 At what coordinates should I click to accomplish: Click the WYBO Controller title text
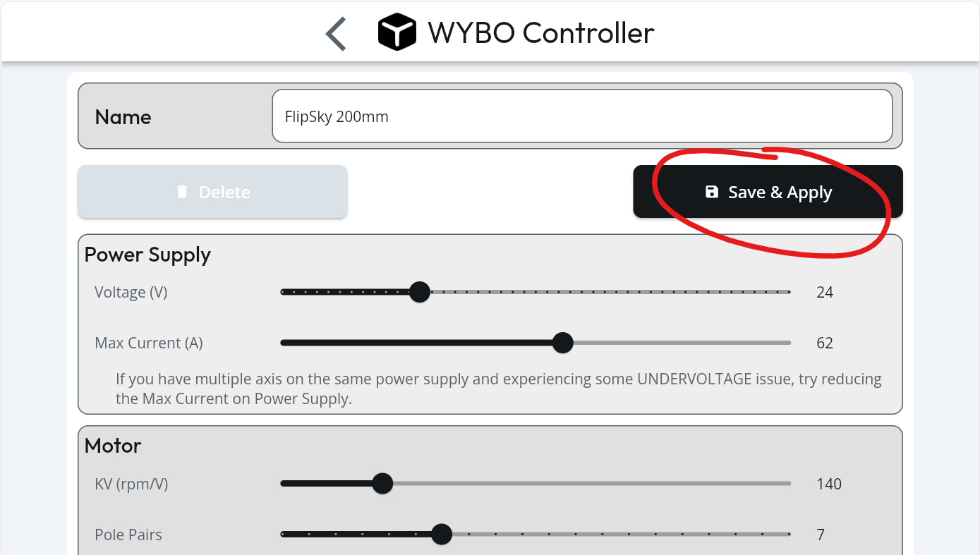click(x=541, y=32)
